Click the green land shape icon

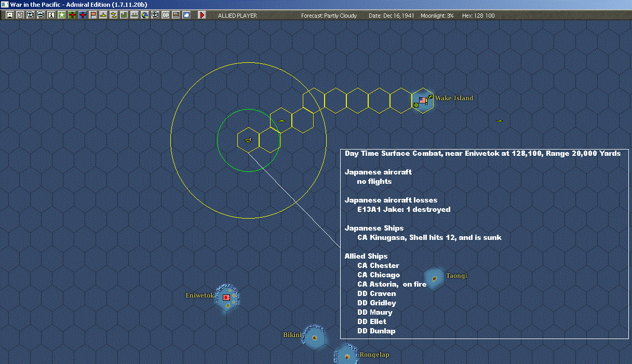click(x=124, y=15)
